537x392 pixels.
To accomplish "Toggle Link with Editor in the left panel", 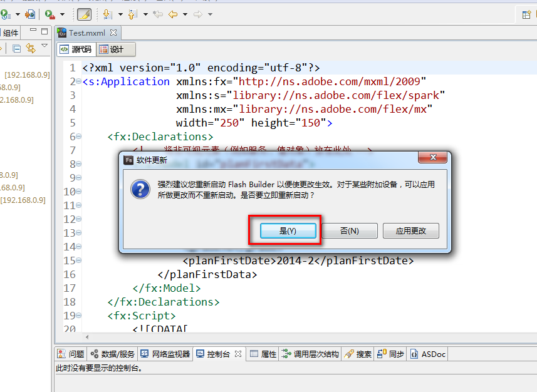I will (31, 48).
